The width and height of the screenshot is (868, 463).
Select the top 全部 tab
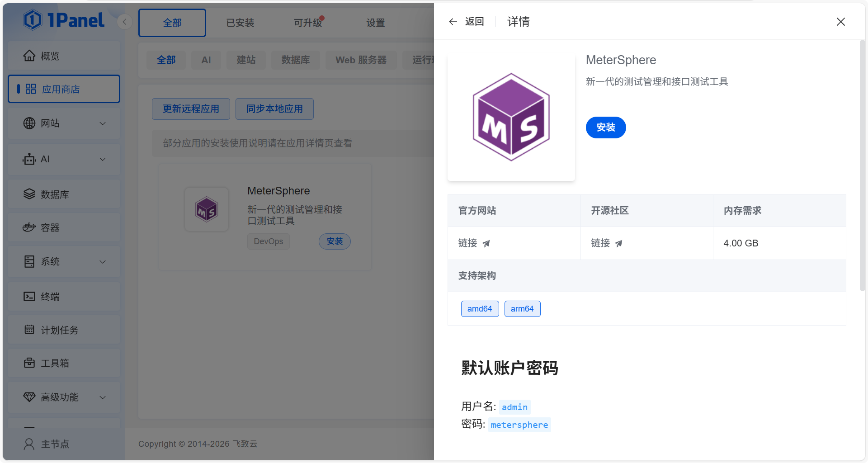[x=172, y=23]
